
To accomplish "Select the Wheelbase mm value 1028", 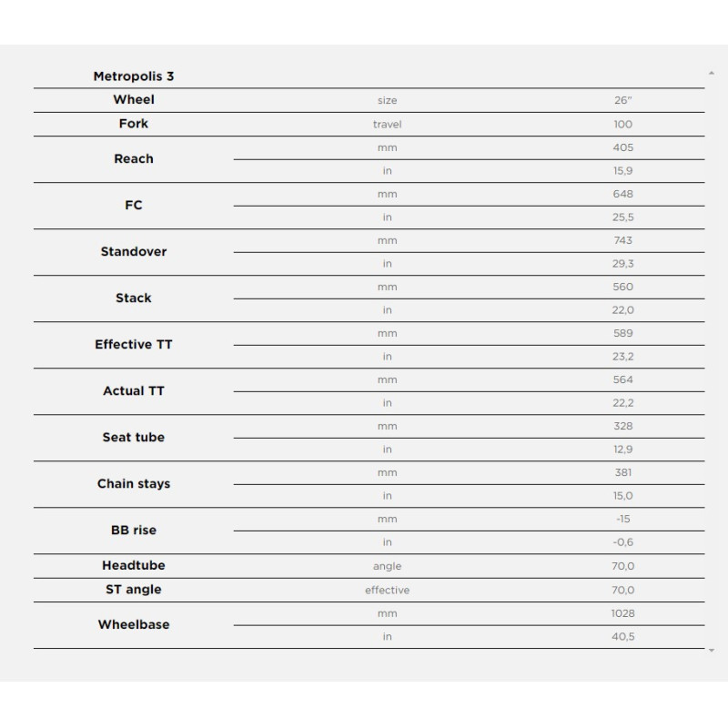I will coord(623,613).
